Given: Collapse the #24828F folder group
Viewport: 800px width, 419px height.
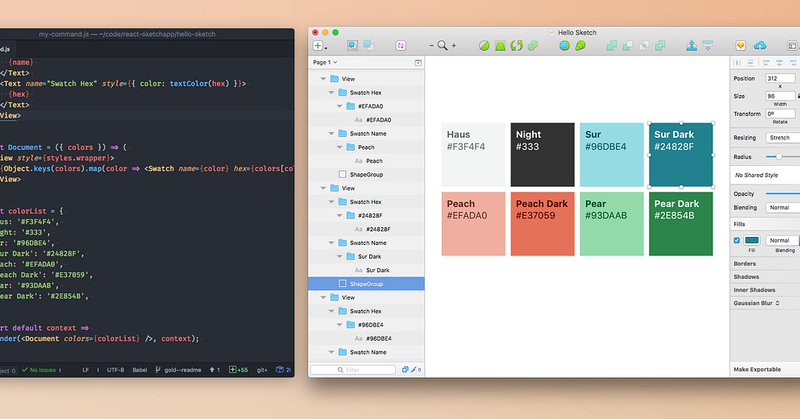Looking at the screenshot, I should click(x=340, y=215).
